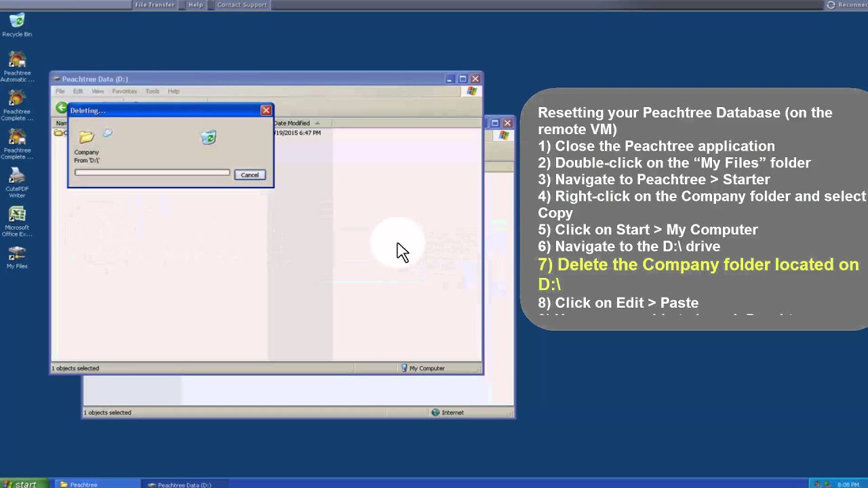Viewport: 868px width, 488px height.
Task: Click the "1 objects selected" status in back window
Action: [107, 412]
